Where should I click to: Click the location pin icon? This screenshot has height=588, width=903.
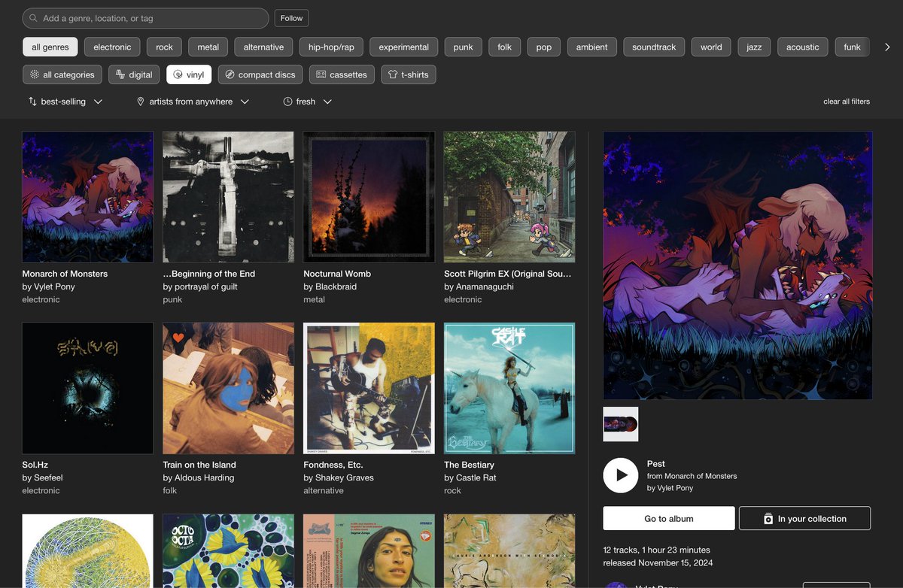point(140,102)
